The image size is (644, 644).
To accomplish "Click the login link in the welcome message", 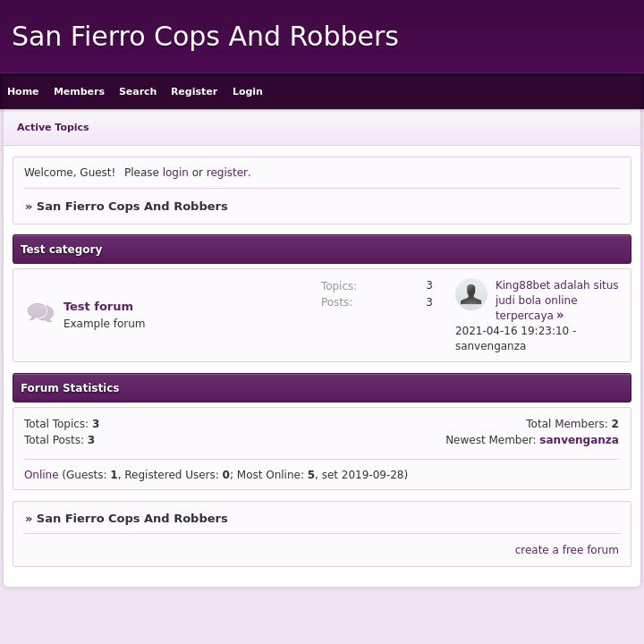I will [x=175, y=173].
